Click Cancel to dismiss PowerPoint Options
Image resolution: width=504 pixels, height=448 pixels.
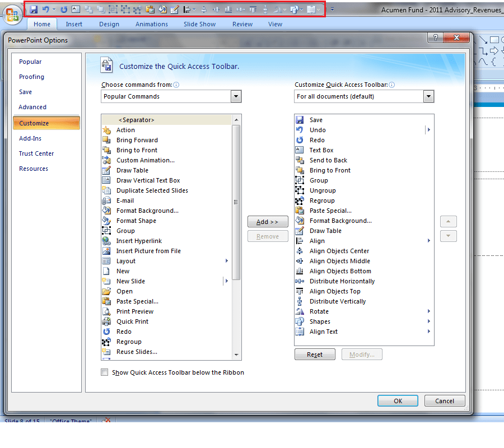pos(445,401)
